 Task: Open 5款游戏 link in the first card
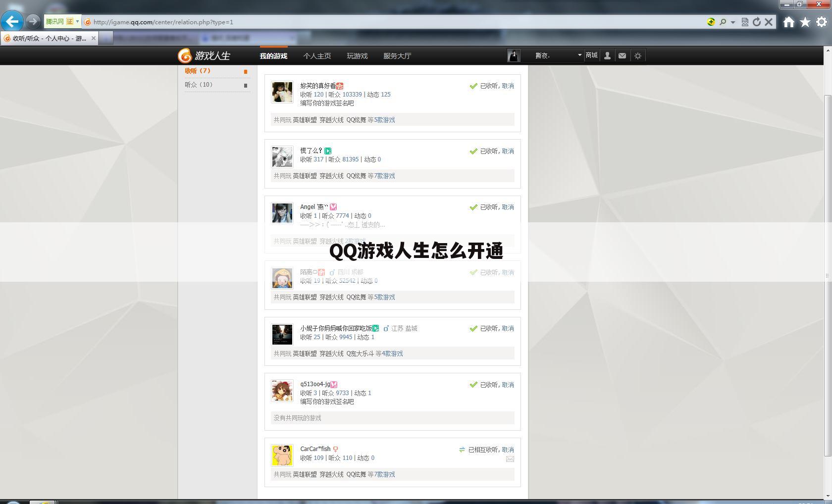[x=384, y=120]
